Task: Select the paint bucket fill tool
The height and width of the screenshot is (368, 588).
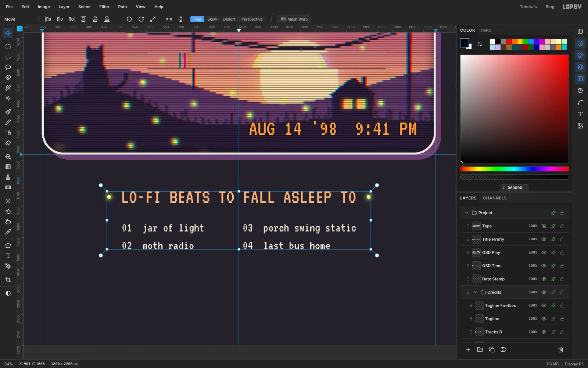Action: tap(8, 156)
